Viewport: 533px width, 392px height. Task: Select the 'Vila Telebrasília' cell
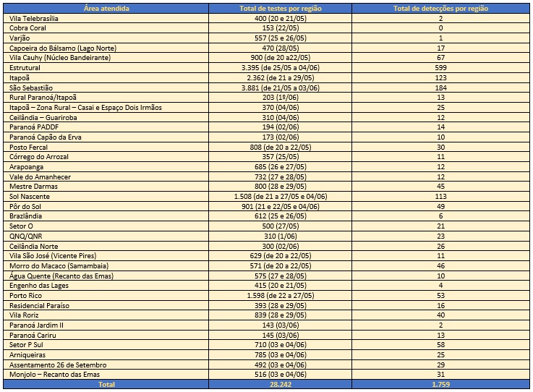click(106, 18)
